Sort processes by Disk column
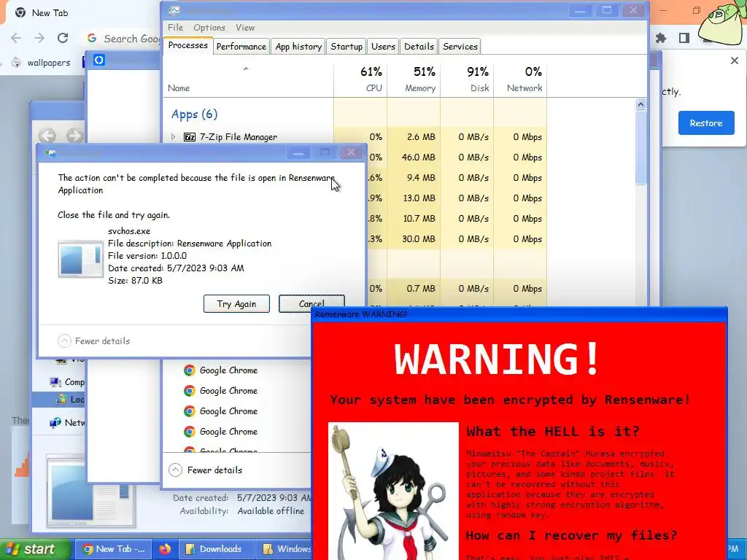 [x=468, y=79]
